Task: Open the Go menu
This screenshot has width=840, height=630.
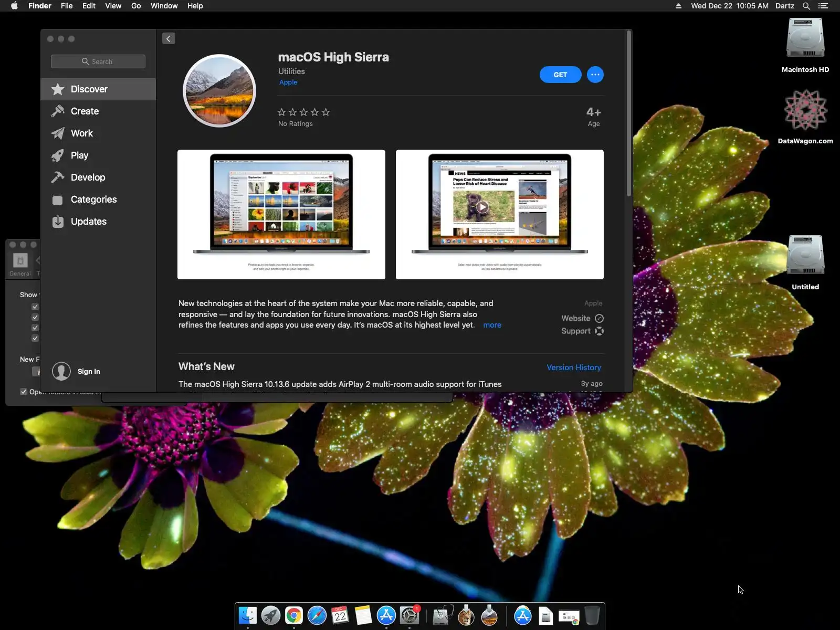Action: 136,6
